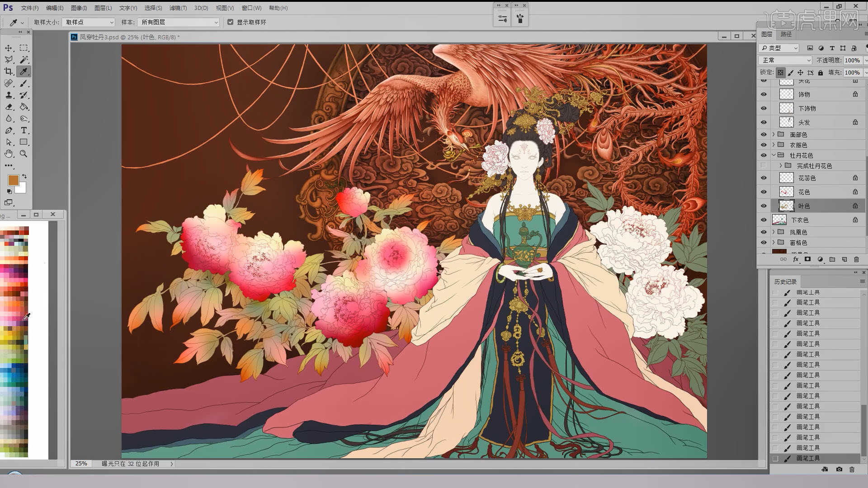This screenshot has height=488, width=868.
Task: Open the 样本 所有图层 dropdown
Action: pyautogui.click(x=179, y=22)
